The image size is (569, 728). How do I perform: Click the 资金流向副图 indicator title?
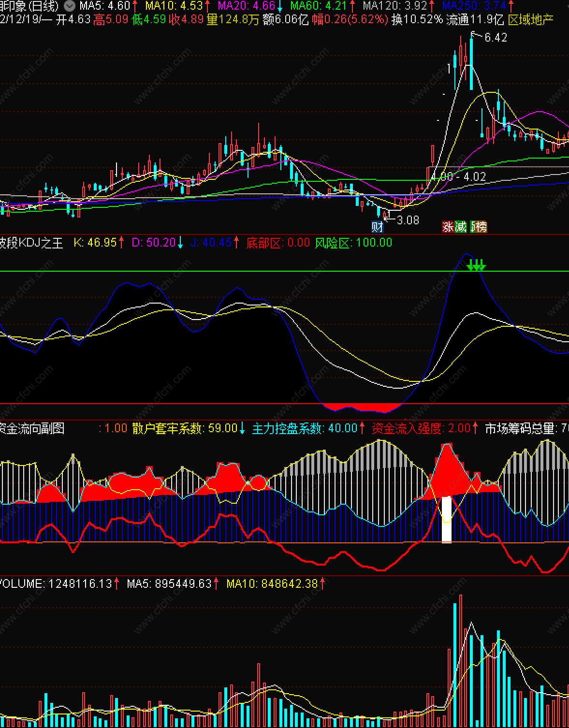coord(32,428)
